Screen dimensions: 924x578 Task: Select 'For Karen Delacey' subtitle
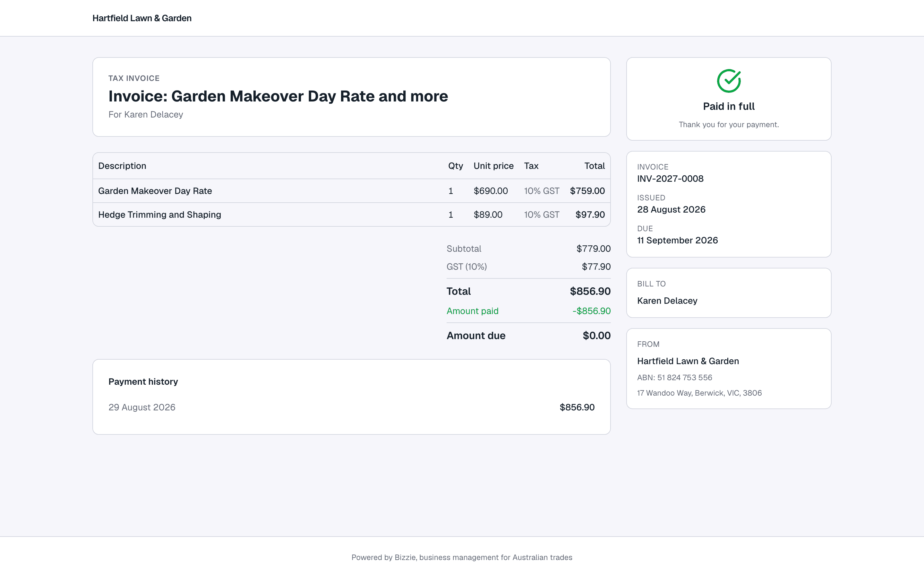[x=145, y=114]
